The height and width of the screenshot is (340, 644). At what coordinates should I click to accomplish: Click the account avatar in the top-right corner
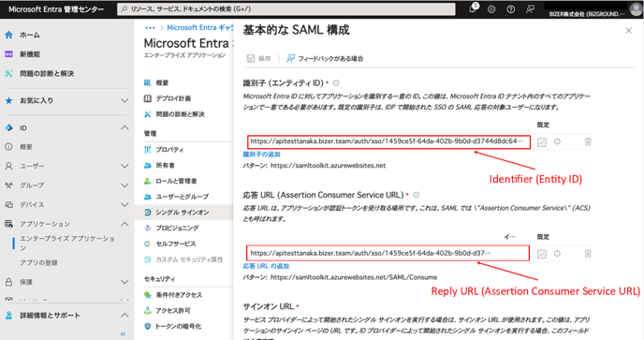click(x=636, y=8)
